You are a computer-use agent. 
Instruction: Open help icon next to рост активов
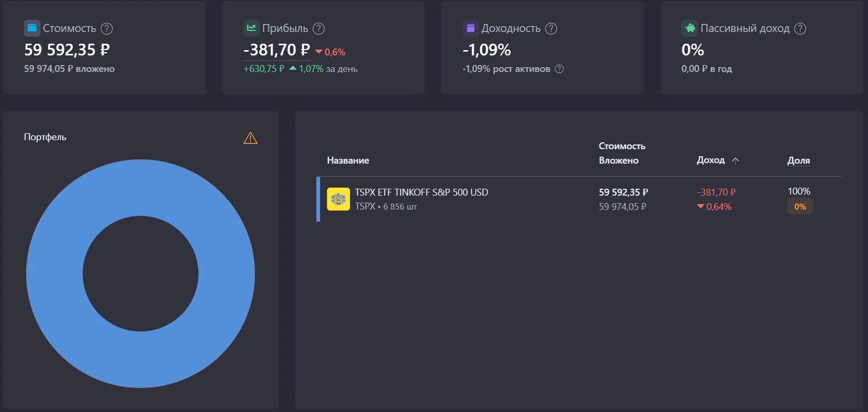559,69
